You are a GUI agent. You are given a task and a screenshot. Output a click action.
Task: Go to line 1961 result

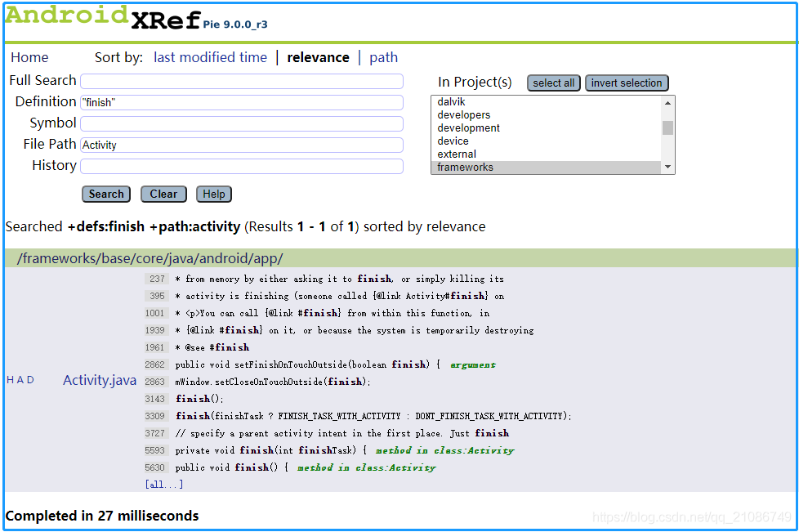pos(198,347)
